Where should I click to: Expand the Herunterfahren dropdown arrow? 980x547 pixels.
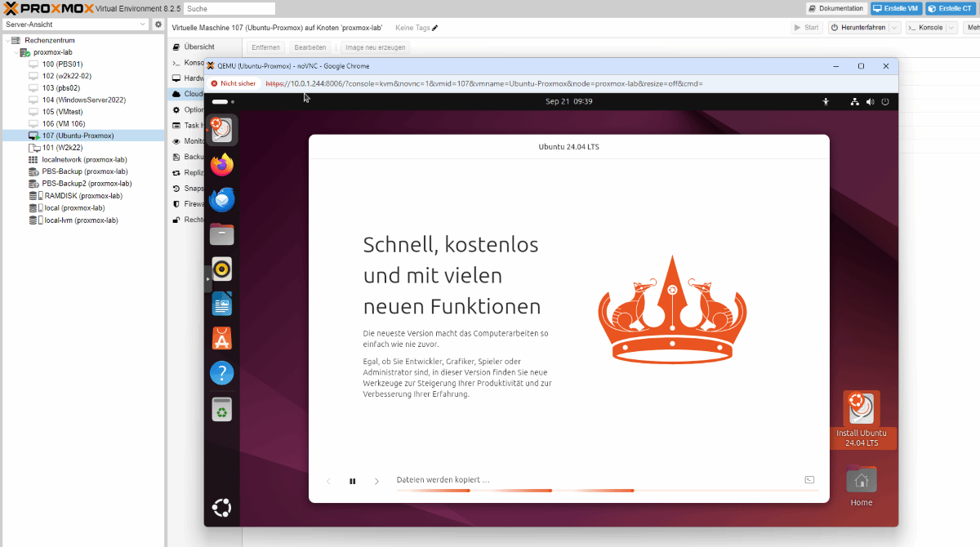click(x=895, y=28)
